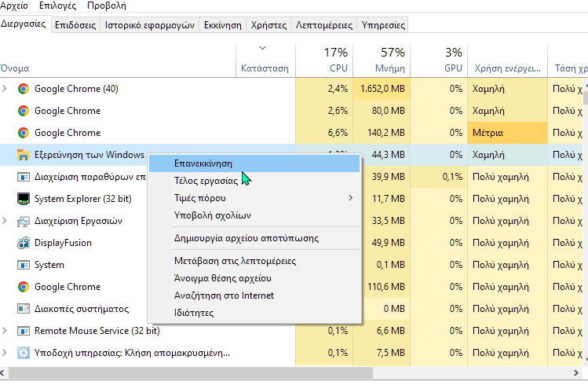This screenshot has height=389, width=588.
Task: Select the Διακοπές συστήματος process name
Action: [x=82, y=309]
